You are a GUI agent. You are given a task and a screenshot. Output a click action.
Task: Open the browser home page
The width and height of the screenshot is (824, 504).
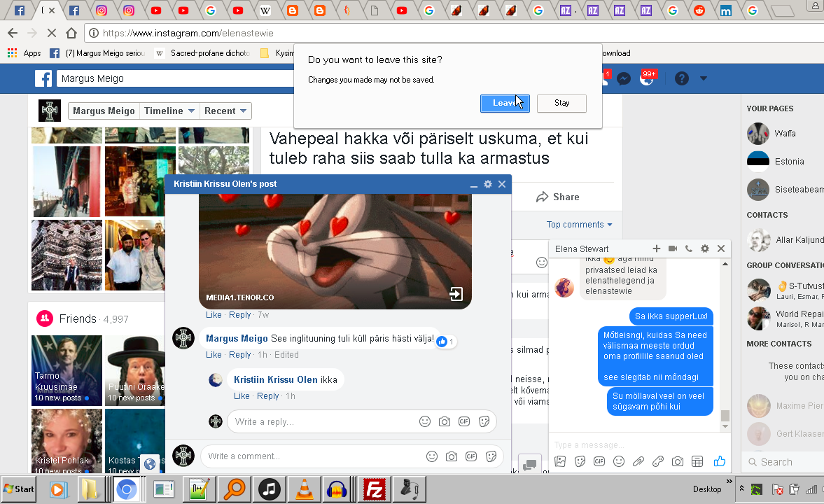click(71, 33)
